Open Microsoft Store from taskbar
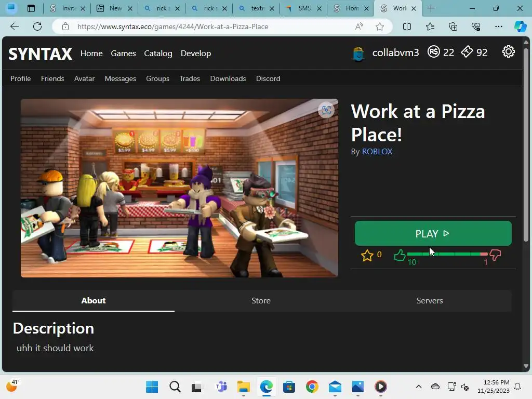 click(x=289, y=387)
